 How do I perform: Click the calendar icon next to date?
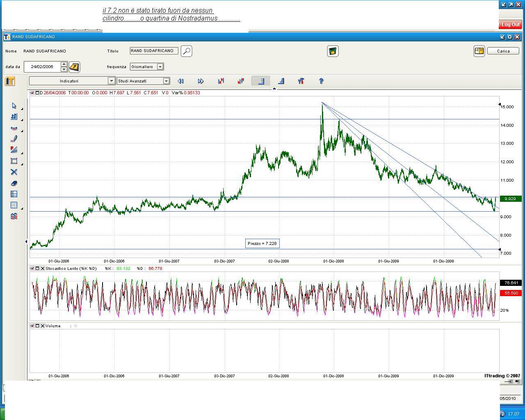(x=74, y=67)
